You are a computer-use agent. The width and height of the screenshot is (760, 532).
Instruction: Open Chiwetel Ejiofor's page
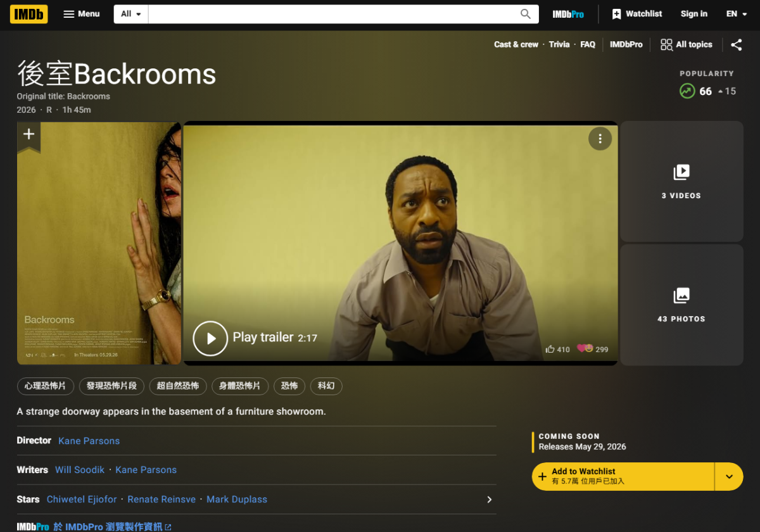click(82, 499)
